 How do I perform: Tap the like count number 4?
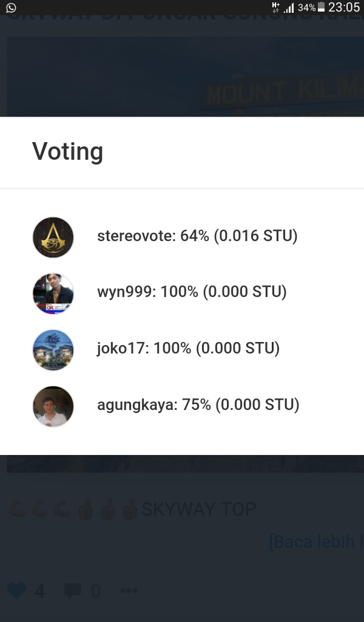click(x=39, y=590)
